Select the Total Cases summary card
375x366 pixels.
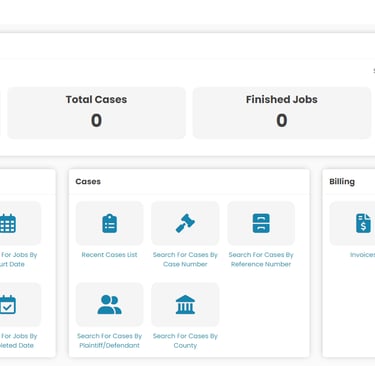[96, 113]
